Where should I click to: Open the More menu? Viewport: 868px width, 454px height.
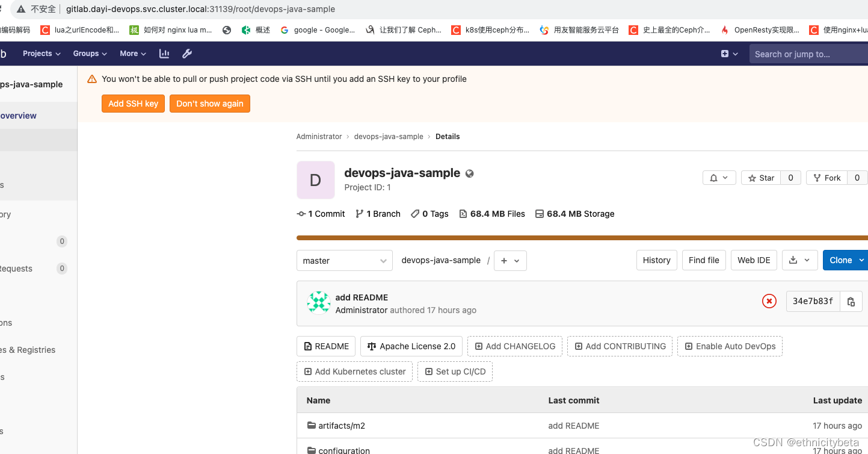click(132, 54)
